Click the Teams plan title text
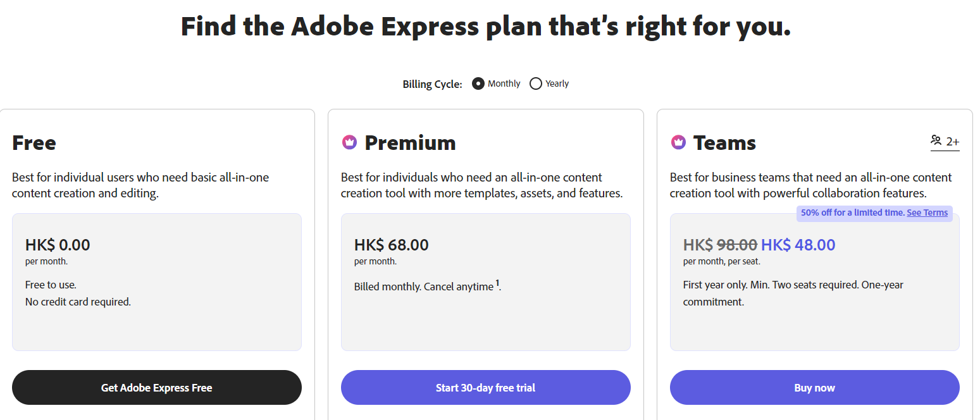The width and height of the screenshot is (980, 420). pos(724,142)
